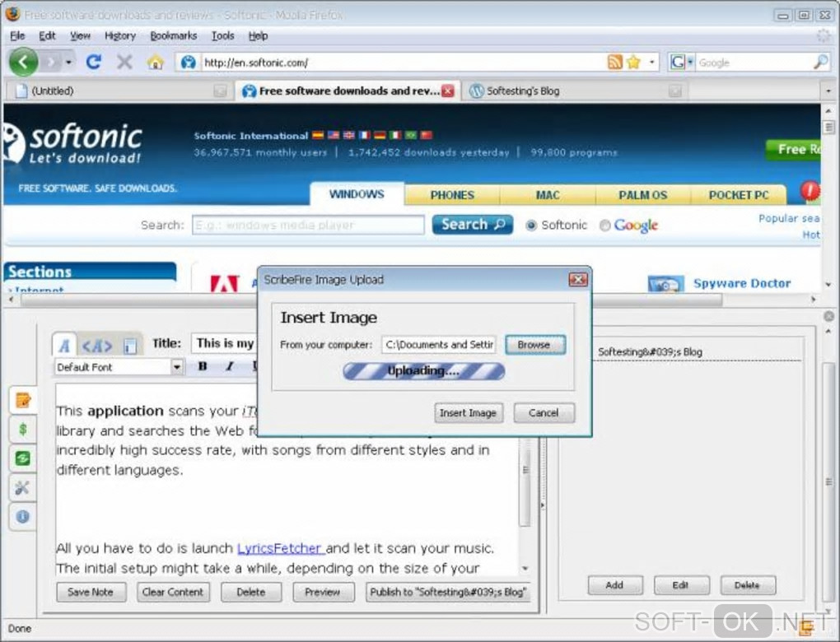Apply bold formatting in ScribeFire editor
The width and height of the screenshot is (840, 642).
202,366
